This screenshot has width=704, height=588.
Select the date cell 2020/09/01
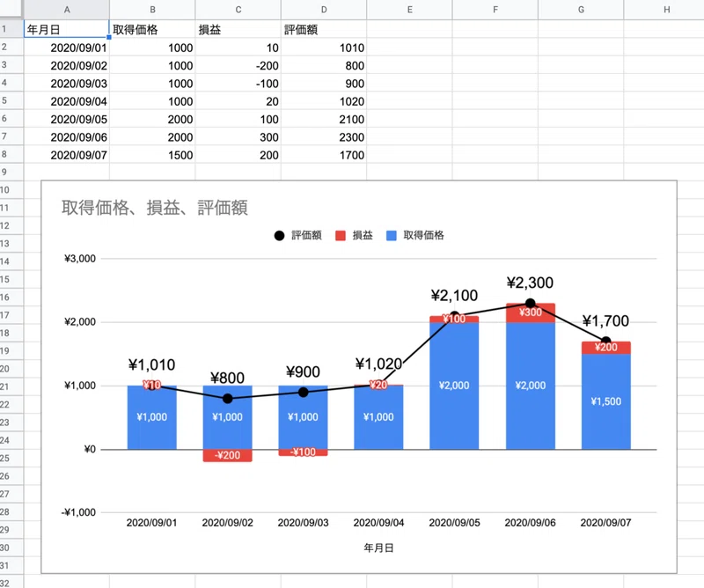(67, 48)
